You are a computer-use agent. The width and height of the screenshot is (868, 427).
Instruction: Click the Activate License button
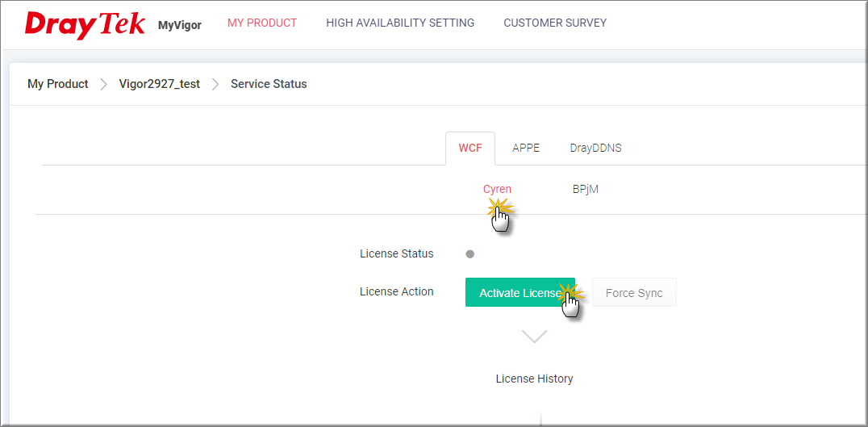tap(520, 292)
